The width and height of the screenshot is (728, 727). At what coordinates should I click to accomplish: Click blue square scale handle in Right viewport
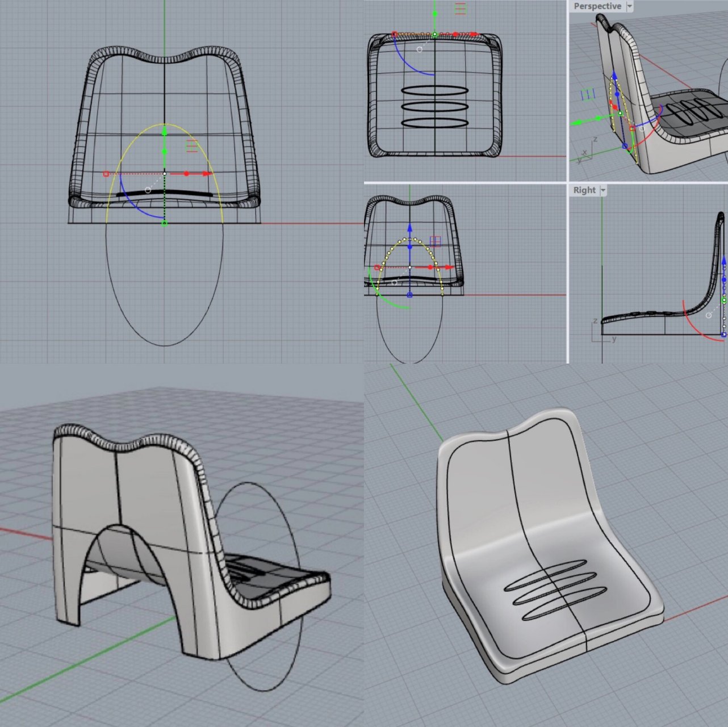click(x=723, y=335)
